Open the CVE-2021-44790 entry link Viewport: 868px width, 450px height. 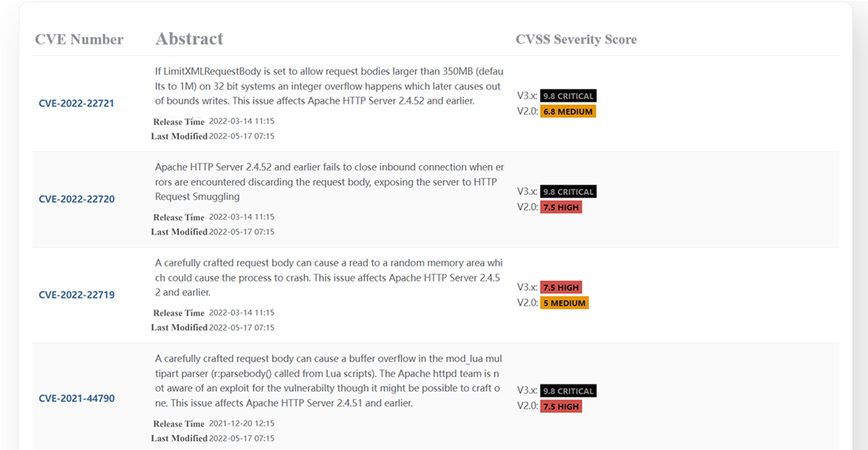coord(76,398)
